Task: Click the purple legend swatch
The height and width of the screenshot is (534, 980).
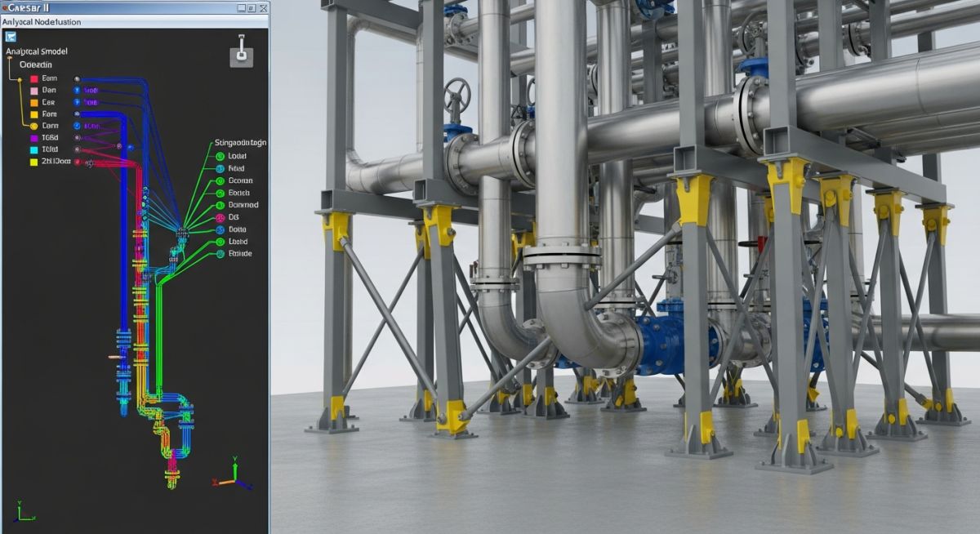Action: [x=34, y=139]
